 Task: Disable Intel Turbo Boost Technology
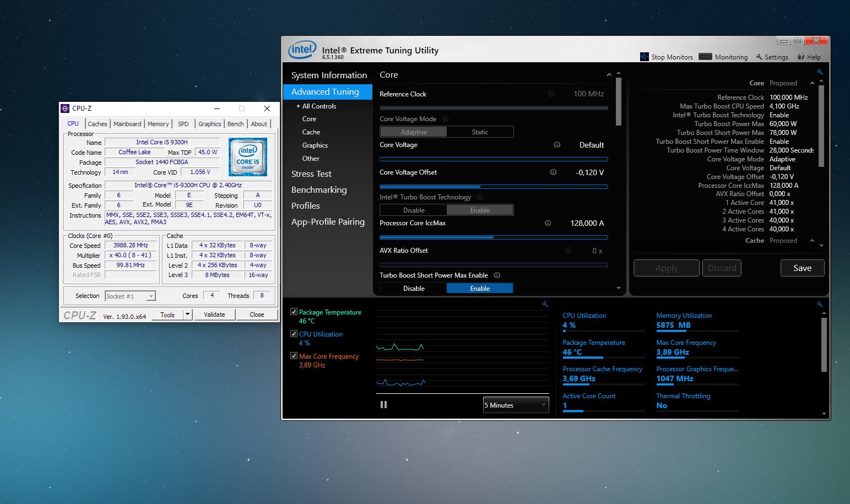(x=413, y=210)
